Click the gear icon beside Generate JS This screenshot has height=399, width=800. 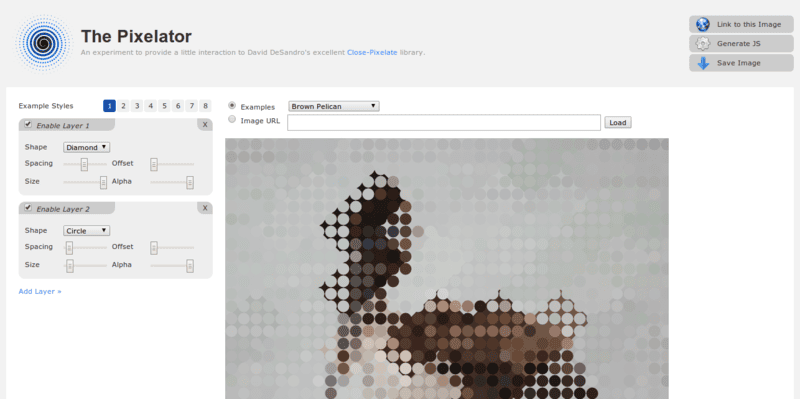[x=703, y=44]
